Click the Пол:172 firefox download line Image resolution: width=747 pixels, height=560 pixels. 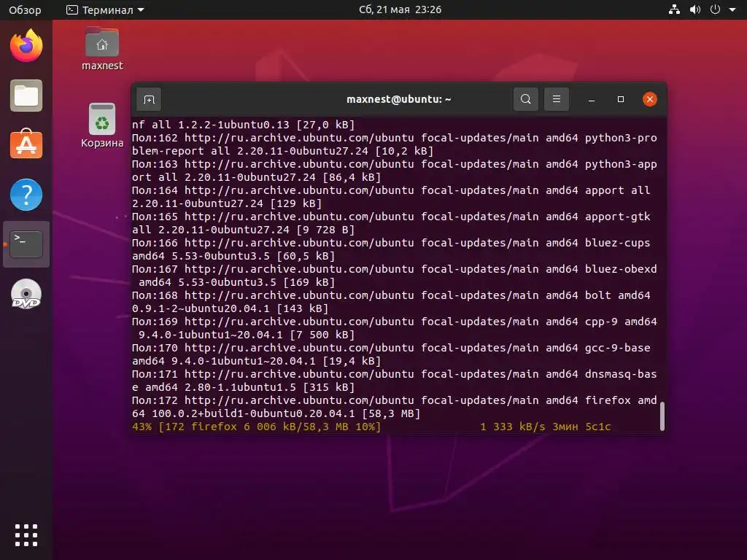tap(395, 407)
